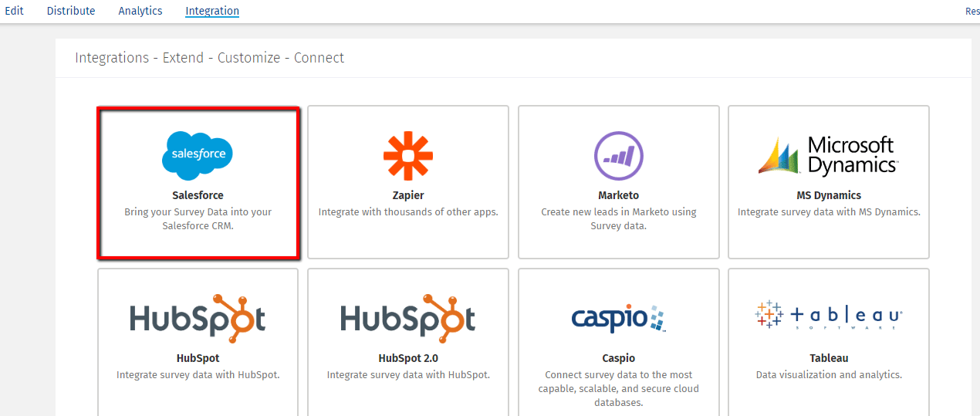Screen dimensions: 980x416
Task: Click 'Data visualization and analytics.' text
Action: coord(829,374)
